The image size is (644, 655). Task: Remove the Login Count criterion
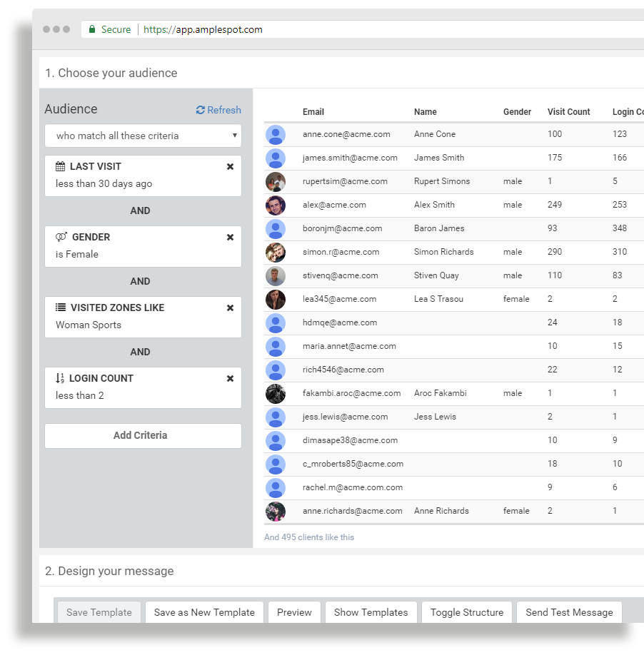click(x=230, y=378)
